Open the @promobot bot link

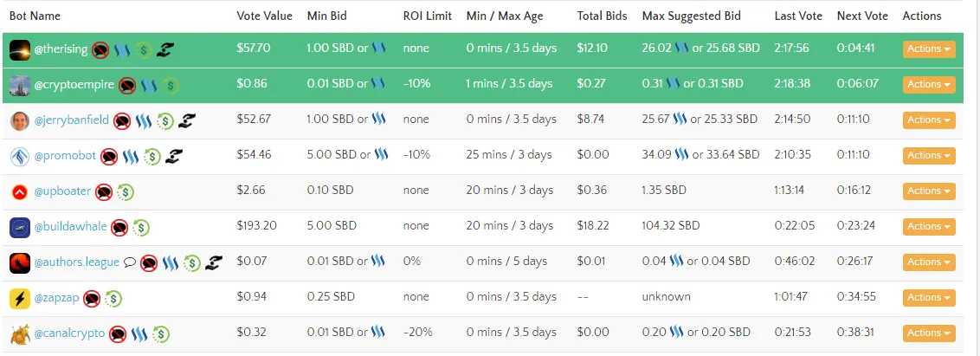(x=65, y=156)
